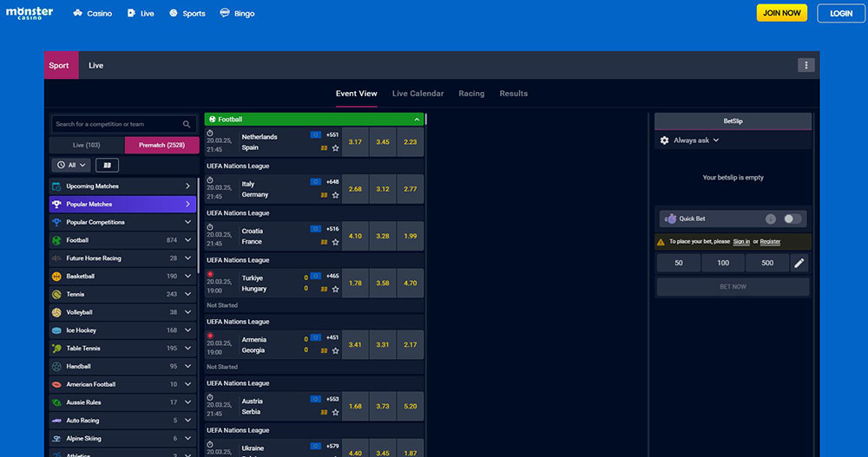868x457 pixels.
Task: Pick odds 1.99 for France
Action: click(x=411, y=236)
